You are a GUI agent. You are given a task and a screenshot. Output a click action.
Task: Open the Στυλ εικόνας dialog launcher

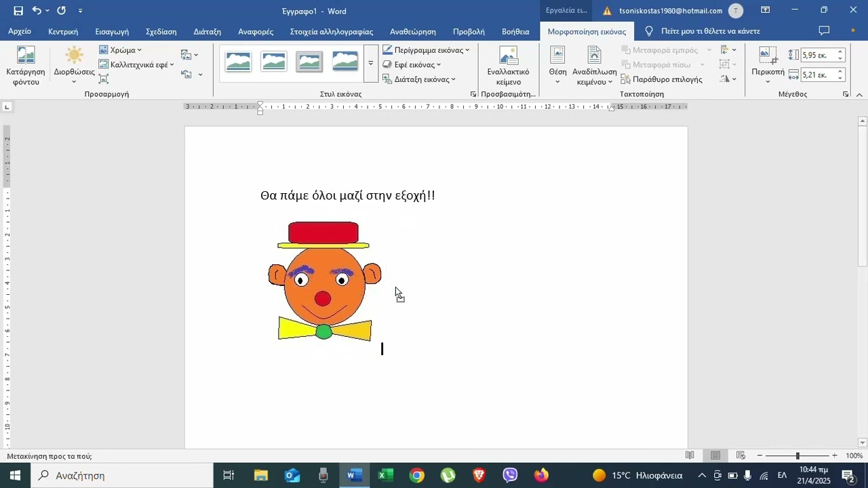click(x=473, y=94)
